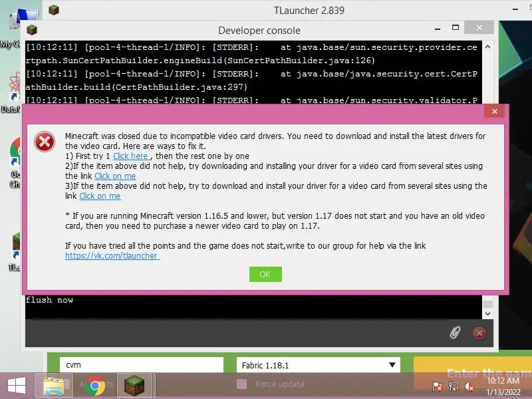The image size is (532, 399).
Task: Click Developer console title grass block icon
Action: click(32, 30)
